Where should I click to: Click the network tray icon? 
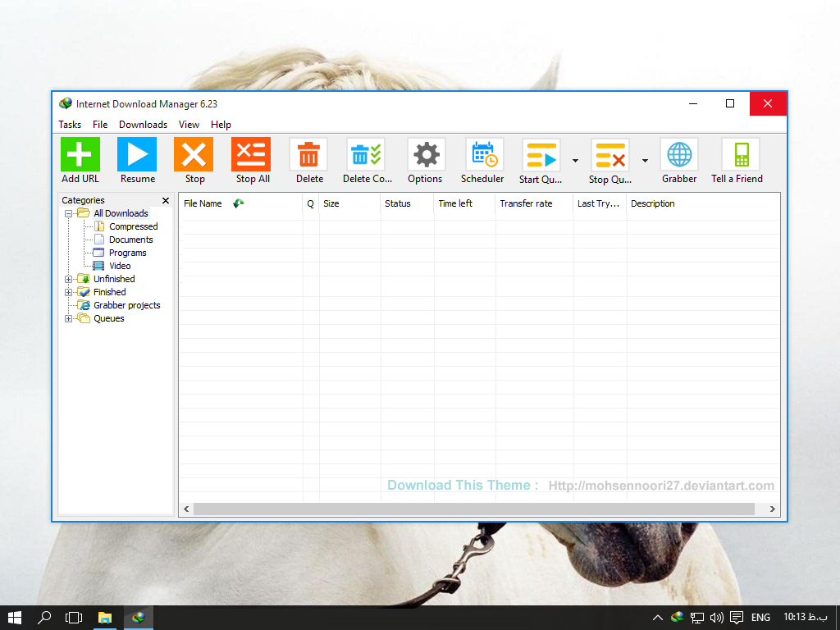coord(697,618)
